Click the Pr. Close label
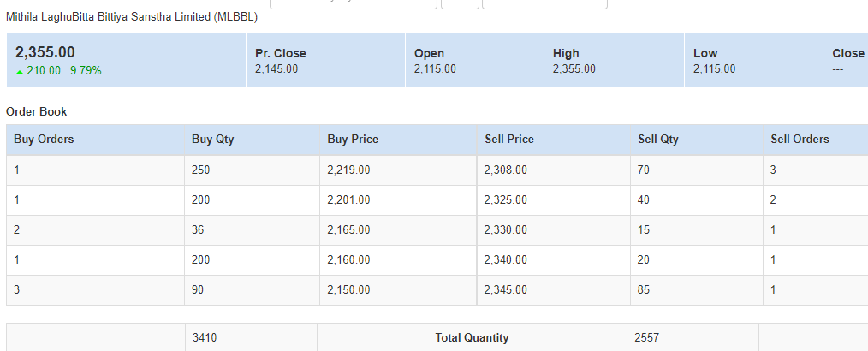Image resolution: width=868 pixels, height=351 pixels. tap(281, 54)
